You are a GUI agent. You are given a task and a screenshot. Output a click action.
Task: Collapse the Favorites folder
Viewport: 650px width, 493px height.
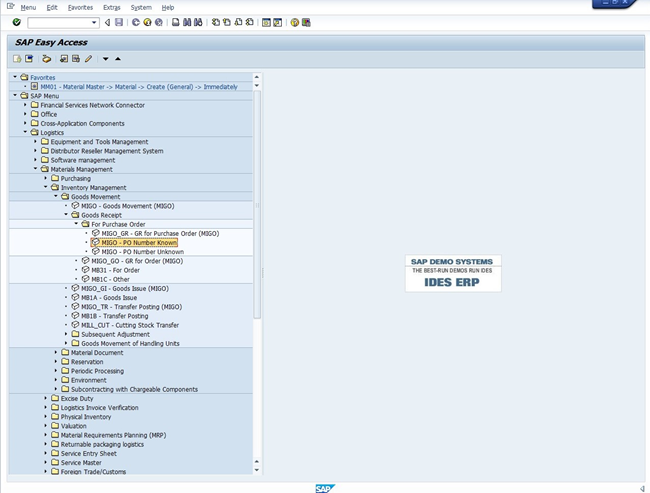click(15, 77)
